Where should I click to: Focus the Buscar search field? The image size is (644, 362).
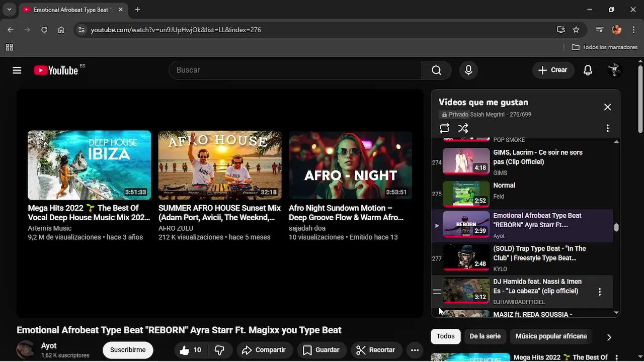click(295, 70)
